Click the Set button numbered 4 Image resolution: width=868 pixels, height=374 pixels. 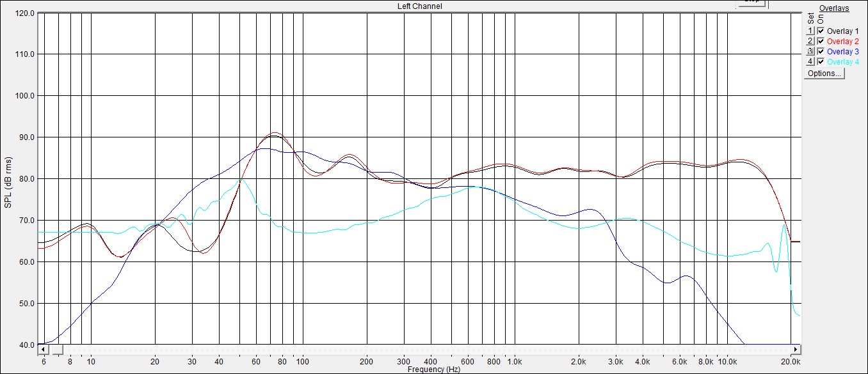coord(810,61)
